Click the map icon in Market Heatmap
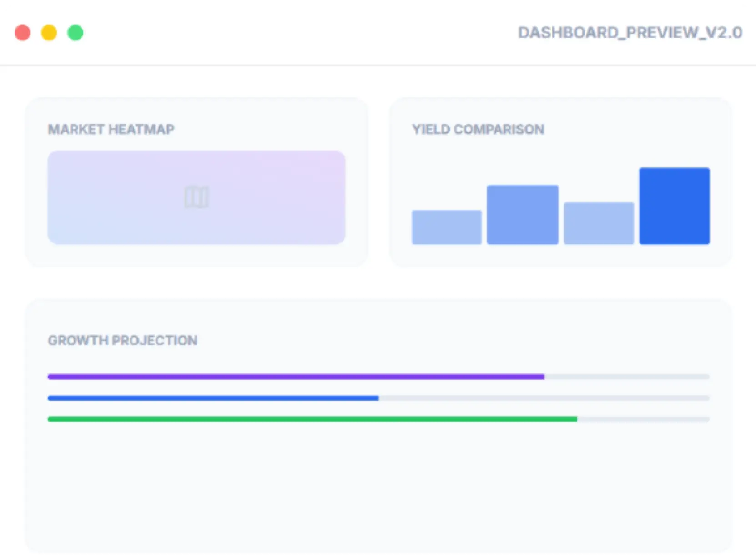The image size is (756, 555). point(197,197)
